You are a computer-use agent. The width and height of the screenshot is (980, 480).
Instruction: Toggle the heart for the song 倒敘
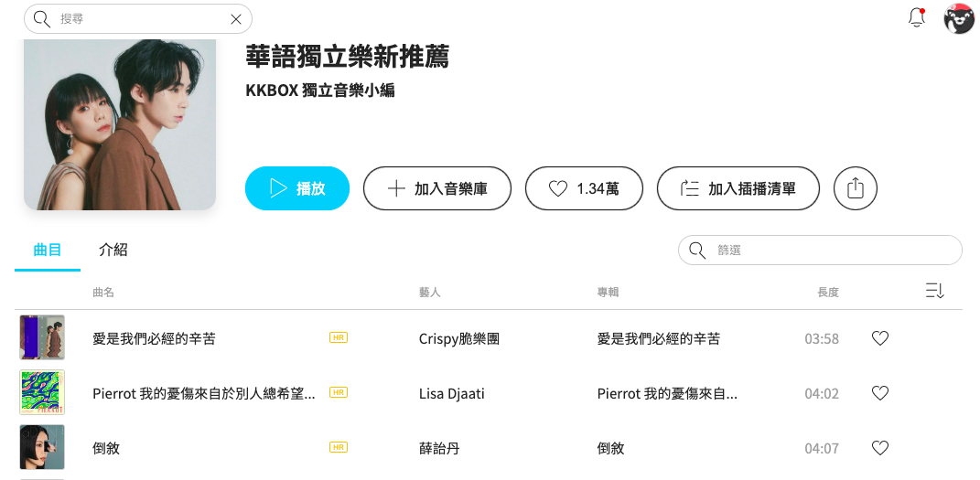[880, 448]
